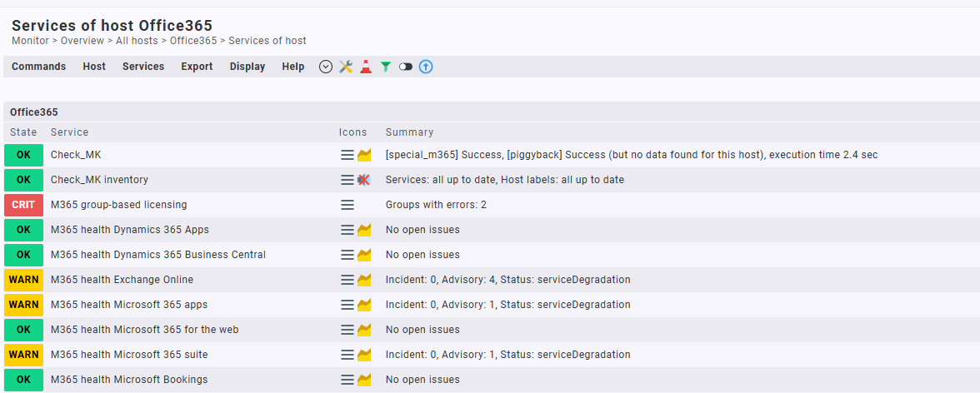Open action menu for Microsoft 365 for the web
The image size is (980, 393).
(347, 330)
